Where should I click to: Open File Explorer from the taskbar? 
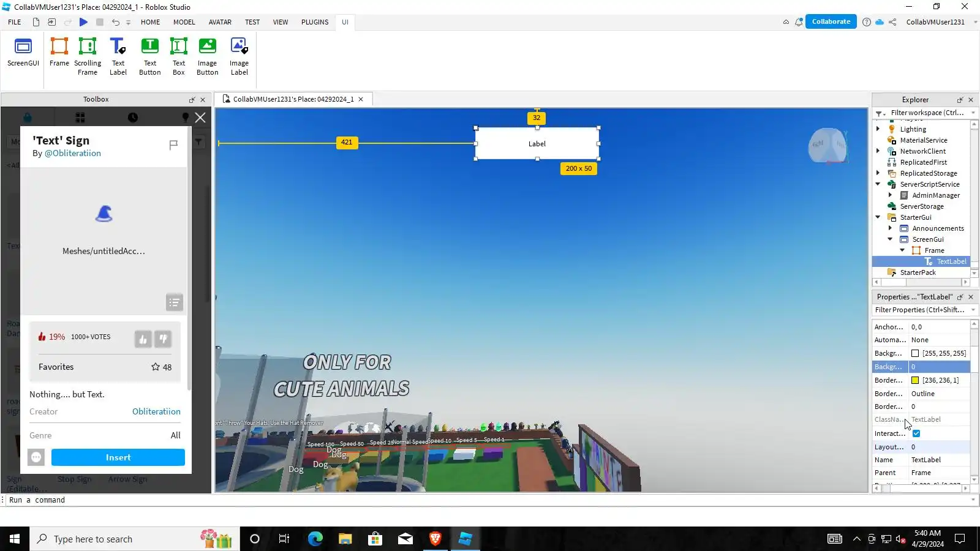(x=345, y=539)
